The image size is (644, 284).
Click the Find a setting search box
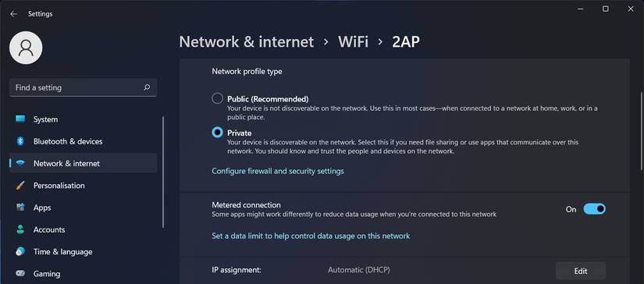pos(83,87)
